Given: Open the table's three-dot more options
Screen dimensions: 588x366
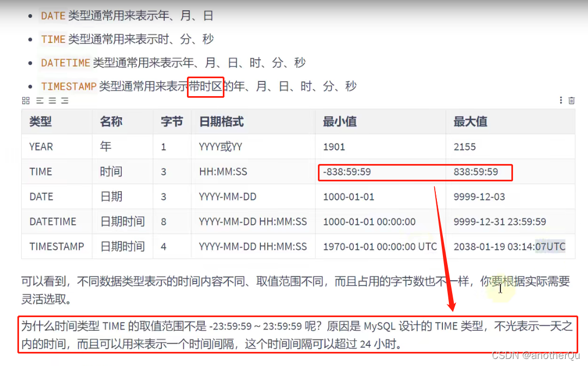Looking at the screenshot, I should coord(561,100).
